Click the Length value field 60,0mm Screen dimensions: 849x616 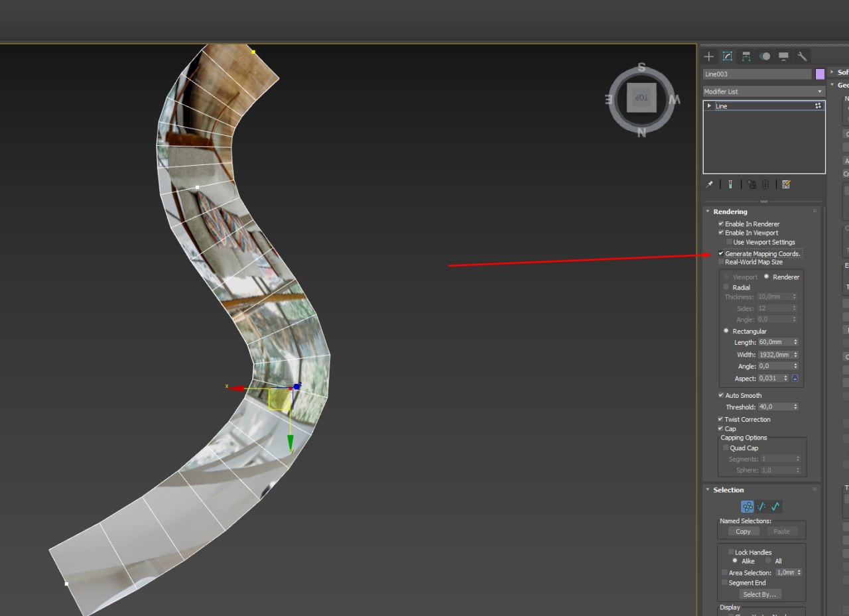click(775, 342)
